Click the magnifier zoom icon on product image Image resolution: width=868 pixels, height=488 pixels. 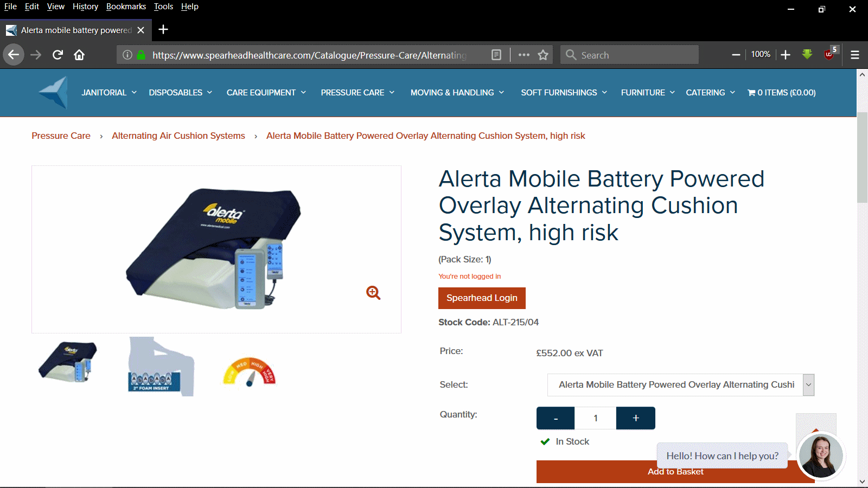pos(373,293)
